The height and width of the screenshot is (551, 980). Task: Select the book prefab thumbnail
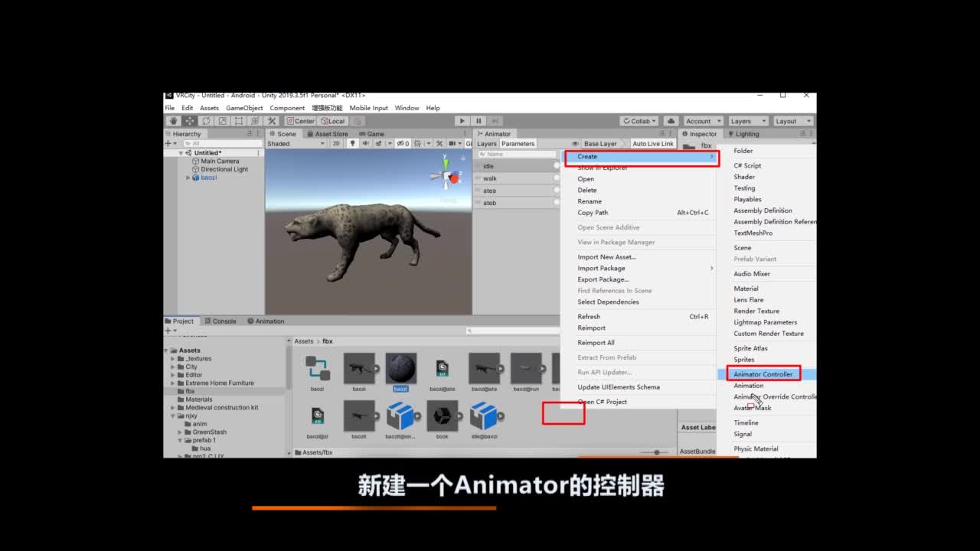click(x=442, y=416)
